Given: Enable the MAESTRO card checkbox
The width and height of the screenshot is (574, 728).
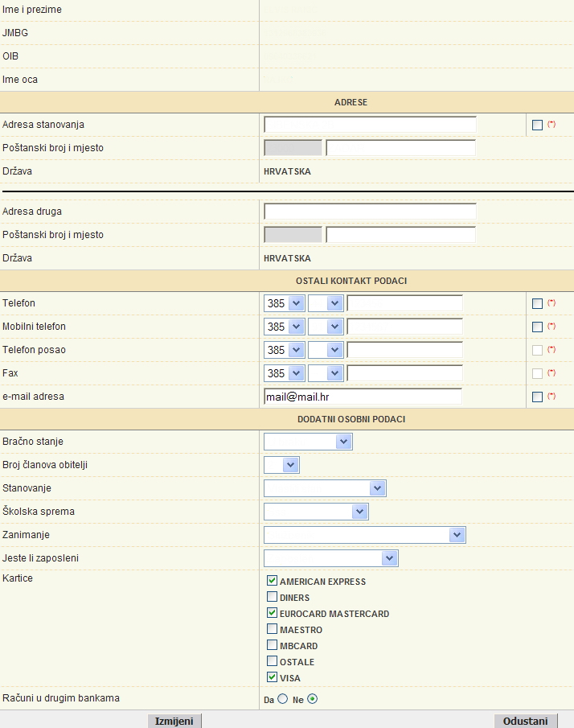Looking at the screenshot, I should pyautogui.click(x=272, y=629).
